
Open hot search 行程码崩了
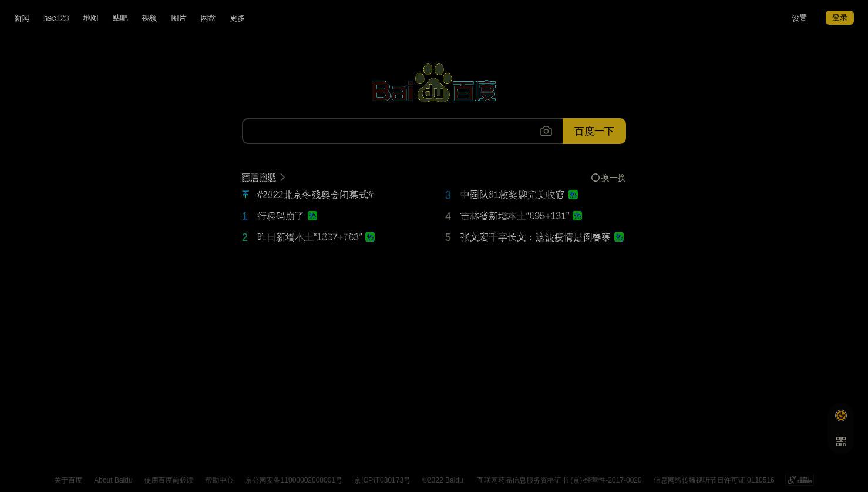[x=280, y=216]
